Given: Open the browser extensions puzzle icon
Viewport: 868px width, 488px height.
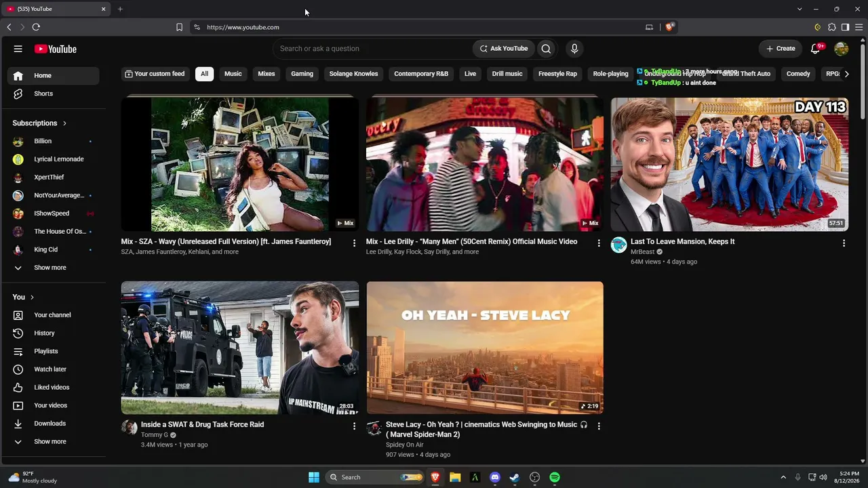Looking at the screenshot, I should point(832,27).
